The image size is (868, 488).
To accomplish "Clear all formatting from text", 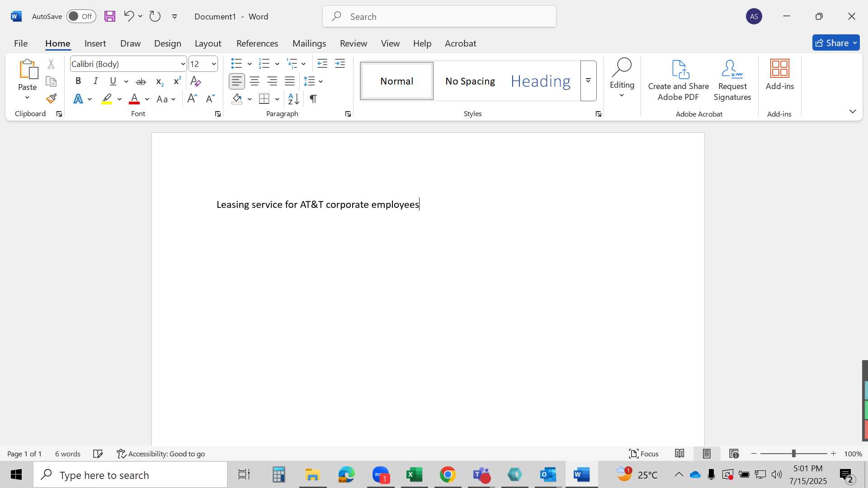I will tap(195, 81).
